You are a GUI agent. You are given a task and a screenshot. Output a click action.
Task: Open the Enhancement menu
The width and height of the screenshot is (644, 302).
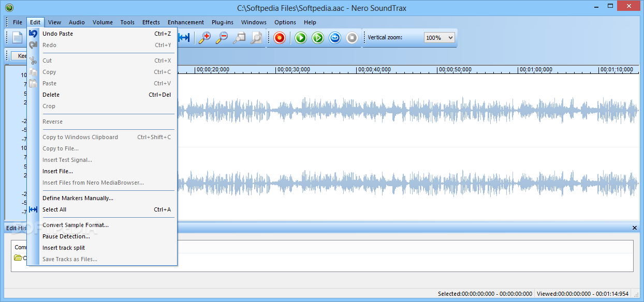(186, 22)
